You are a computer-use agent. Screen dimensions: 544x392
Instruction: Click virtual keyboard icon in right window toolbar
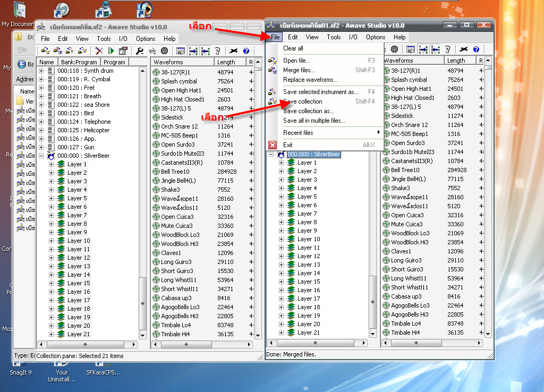click(411, 49)
